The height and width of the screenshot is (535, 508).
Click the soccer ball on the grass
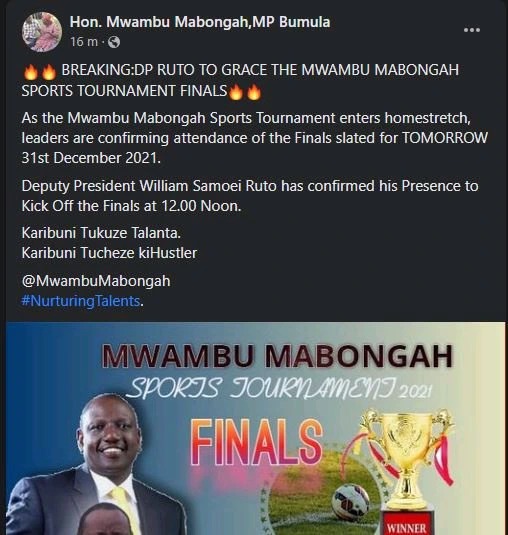[351, 503]
